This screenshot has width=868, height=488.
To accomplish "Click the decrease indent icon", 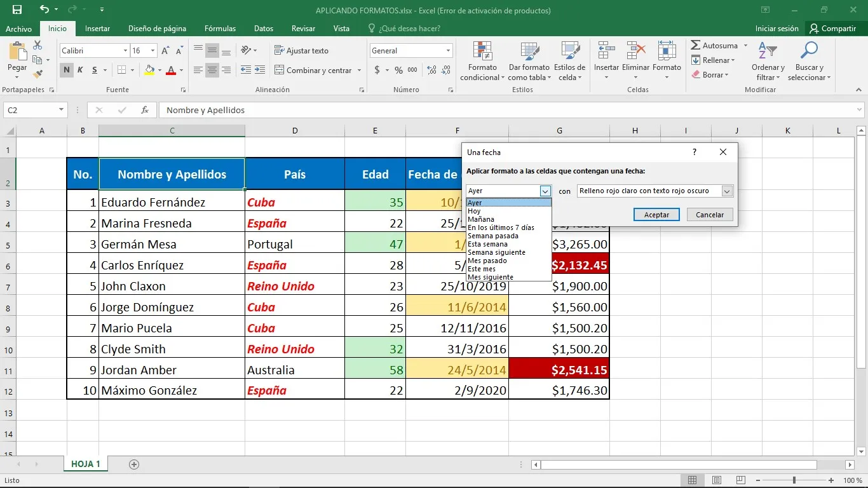I will [245, 70].
